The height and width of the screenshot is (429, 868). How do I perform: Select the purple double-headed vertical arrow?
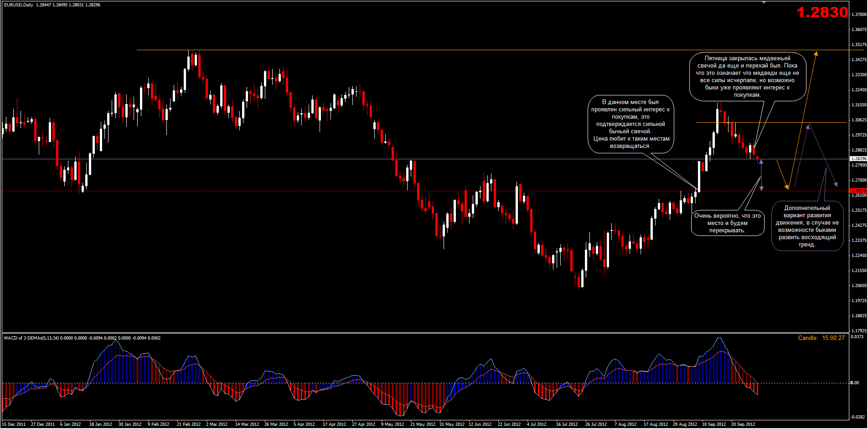tap(761, 175)
